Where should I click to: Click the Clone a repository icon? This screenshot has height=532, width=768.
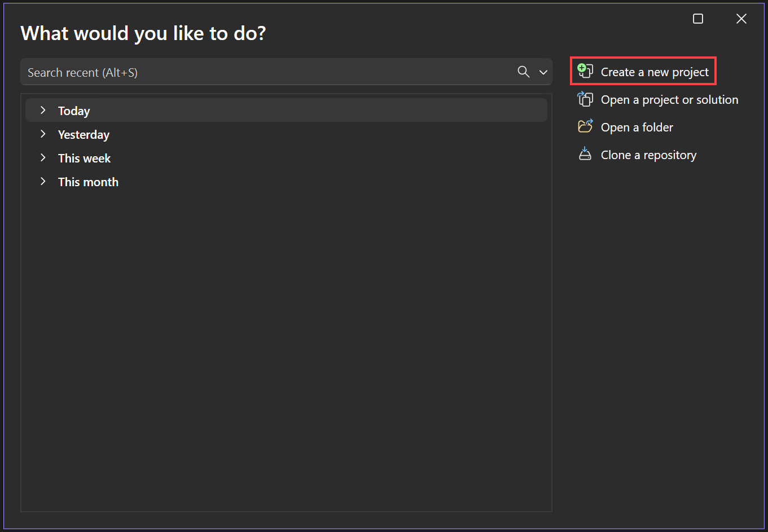click(x=585, y=154)
